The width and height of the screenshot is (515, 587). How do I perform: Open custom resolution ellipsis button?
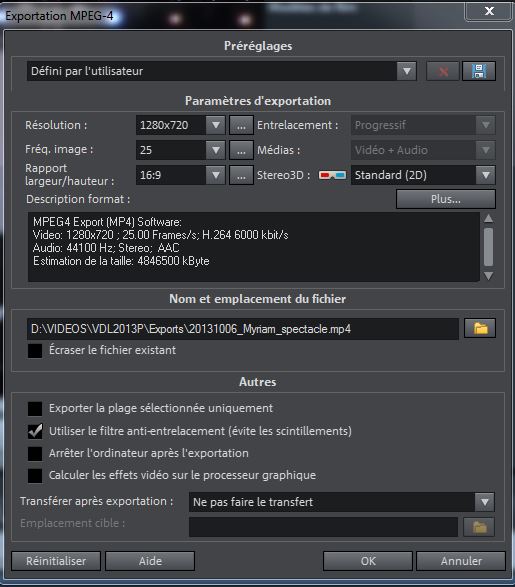(241, 125)
